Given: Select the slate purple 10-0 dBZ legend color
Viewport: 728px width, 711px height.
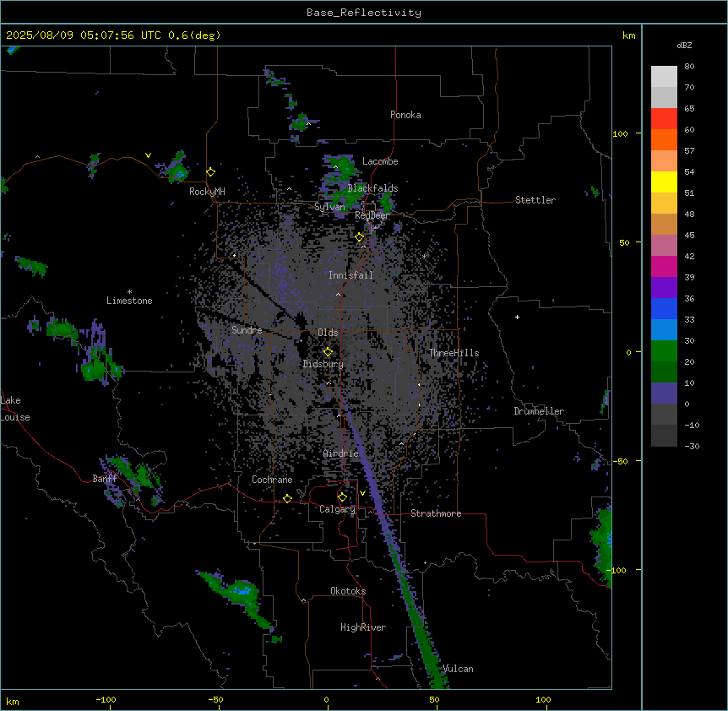Looking at the screenshot, I should click(664, 393).
